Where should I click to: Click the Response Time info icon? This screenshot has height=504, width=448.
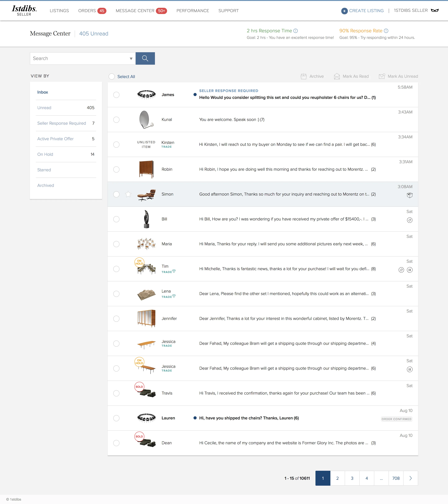tap(296, 31)
